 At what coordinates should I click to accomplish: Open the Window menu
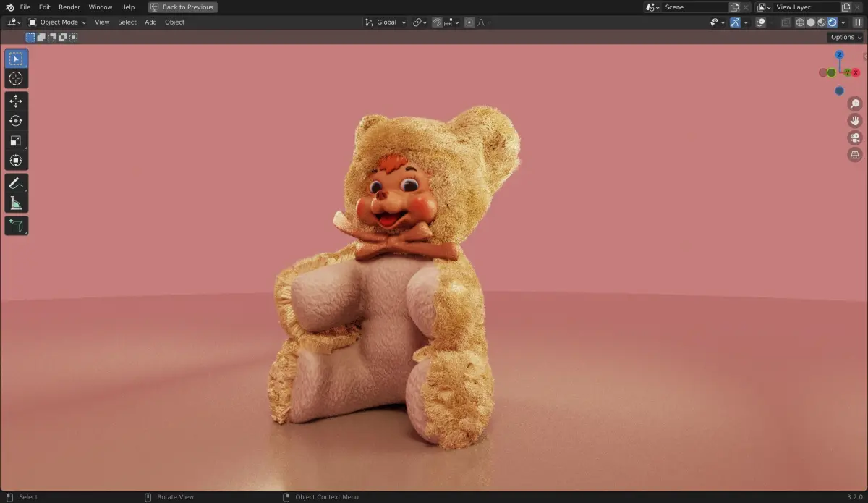[101, 7]
